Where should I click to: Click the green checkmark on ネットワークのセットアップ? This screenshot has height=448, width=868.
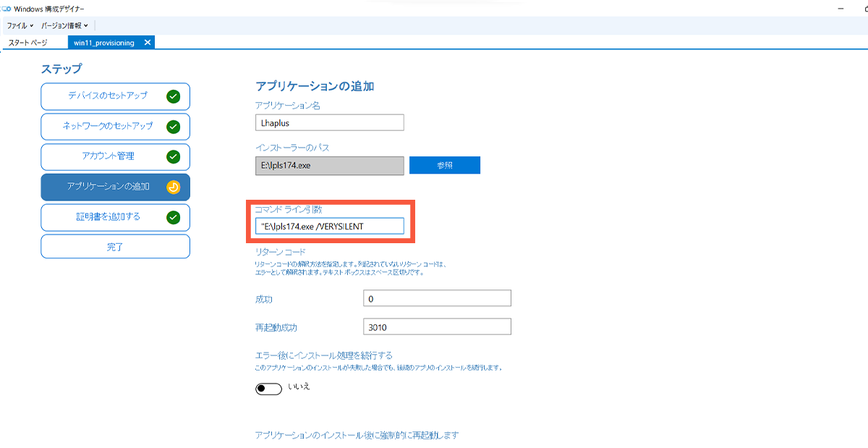(173, 127)
